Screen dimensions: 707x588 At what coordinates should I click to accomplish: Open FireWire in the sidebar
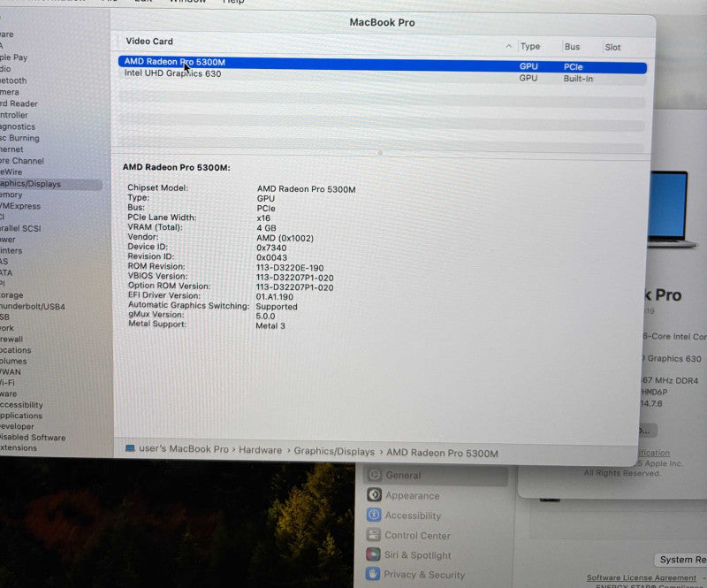pyautogui.click(x=11, y=172)
